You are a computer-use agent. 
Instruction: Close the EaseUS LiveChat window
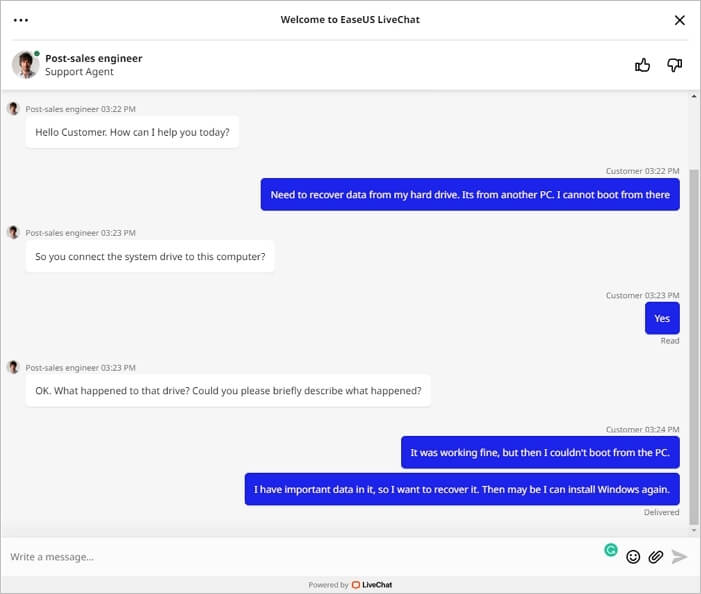680,20
